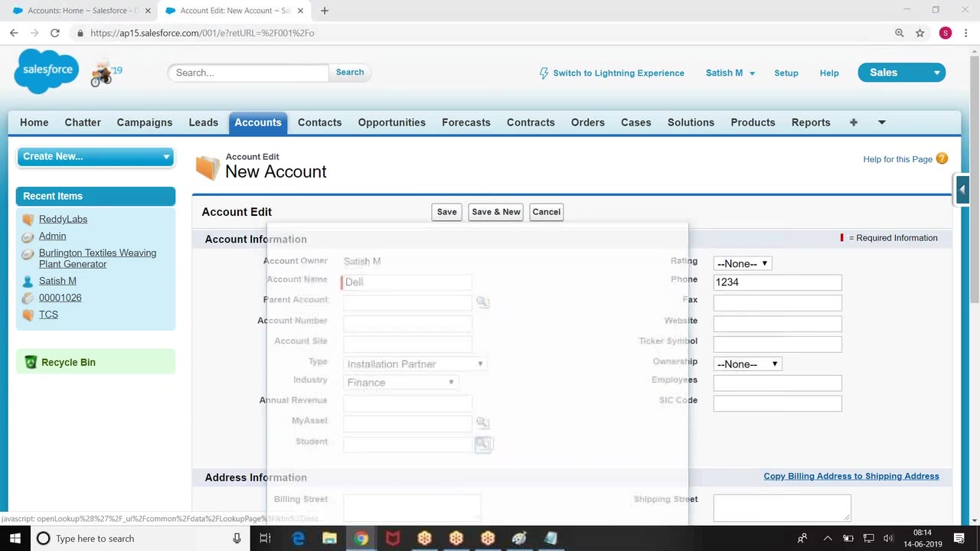Launch Edge from the taskbar
Image resolution: width=980 pixels, height=551 pixels.
[298, 538]
